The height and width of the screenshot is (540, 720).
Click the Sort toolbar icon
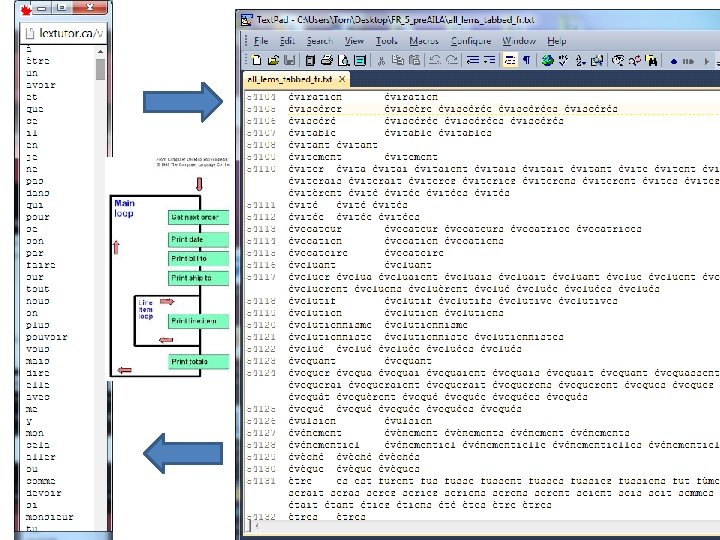click(580, 60)
